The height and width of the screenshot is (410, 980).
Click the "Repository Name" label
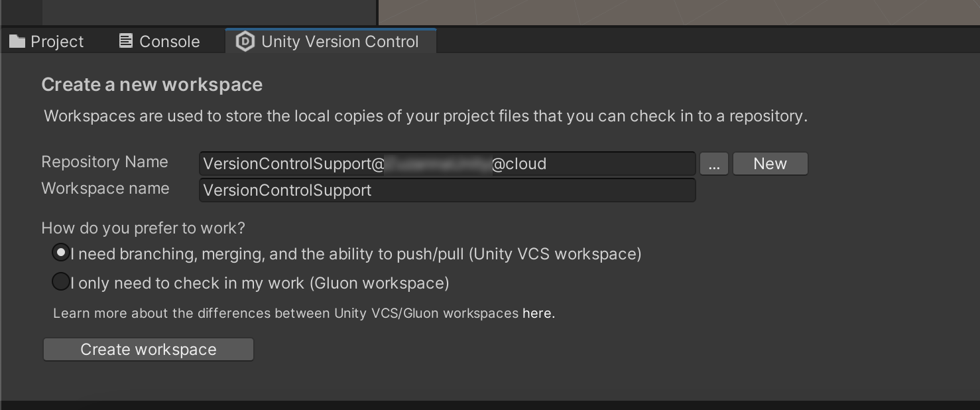pyautogui.click(x=105, y=162)
